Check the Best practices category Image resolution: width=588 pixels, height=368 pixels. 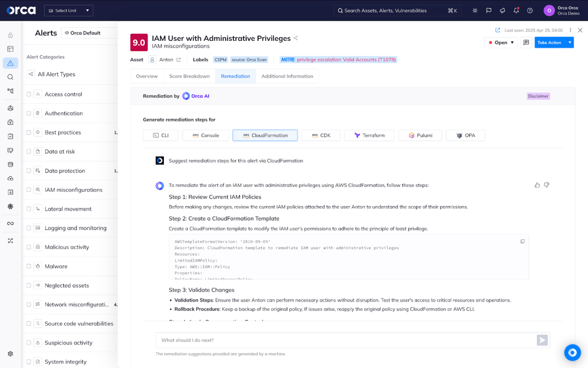pyautogui.click(x=28, y=132)
